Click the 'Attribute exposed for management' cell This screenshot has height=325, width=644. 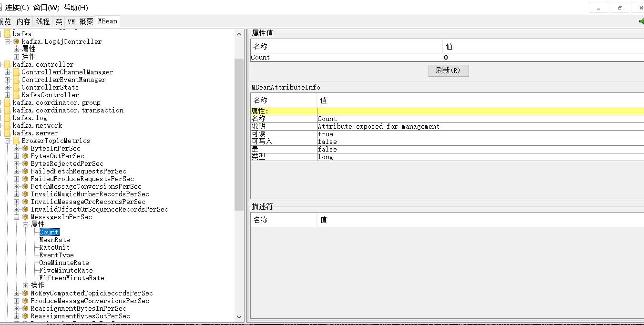pyautogui.click(x=480, y=126)
